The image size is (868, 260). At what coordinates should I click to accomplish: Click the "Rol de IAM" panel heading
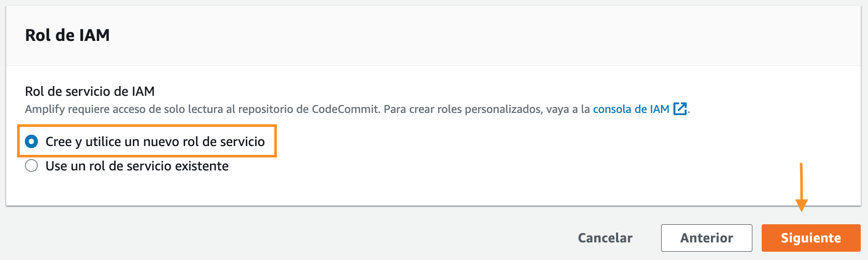pos(67,35)
